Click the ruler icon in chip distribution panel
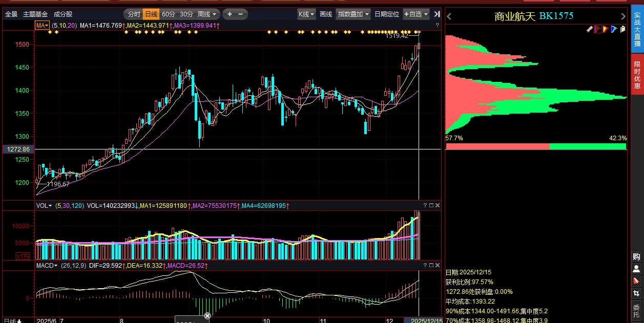Image resolution: width=644 pixels, height=323 pixels. pyautogui.click(x=590, y=29)
